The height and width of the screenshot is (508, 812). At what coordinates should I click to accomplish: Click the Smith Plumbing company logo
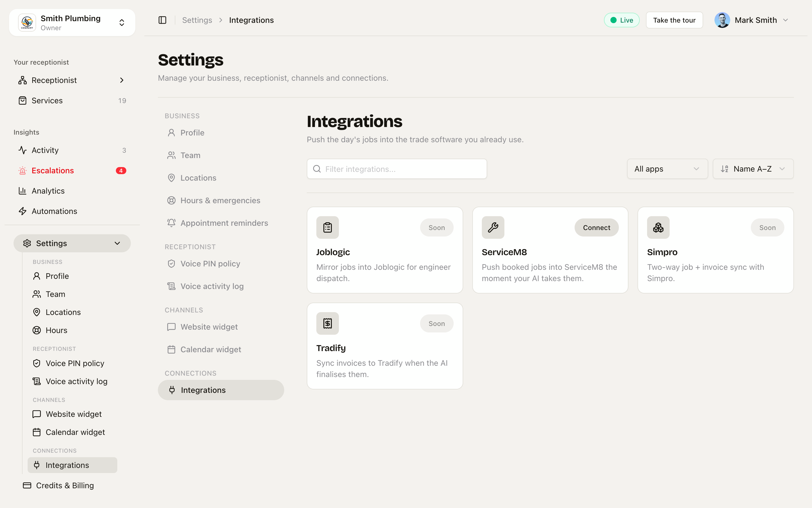click(27, 23)
